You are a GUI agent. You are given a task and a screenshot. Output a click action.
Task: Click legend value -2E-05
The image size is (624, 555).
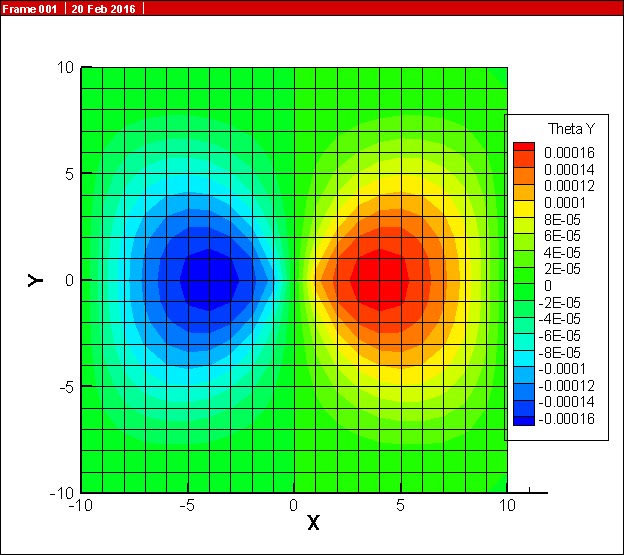point(559,303)
